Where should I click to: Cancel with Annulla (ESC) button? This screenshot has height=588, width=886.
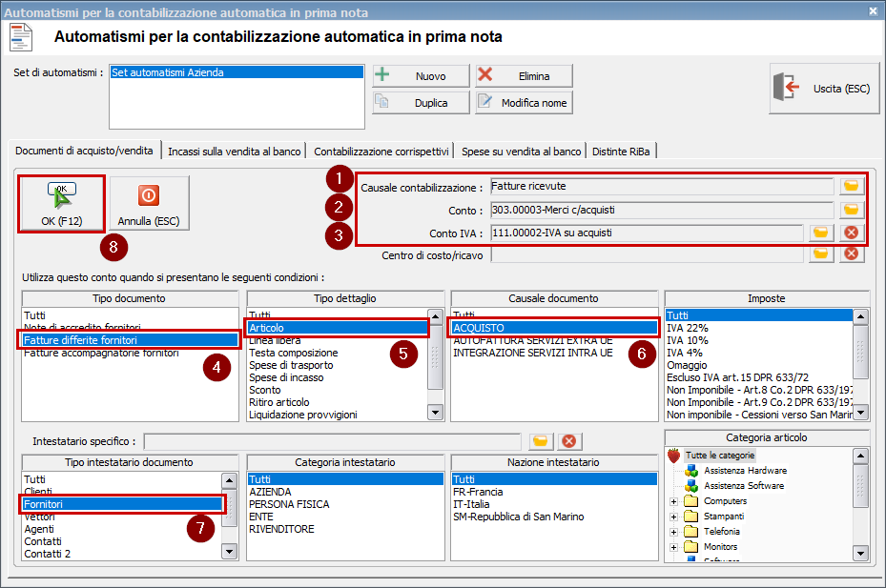(x=149, y=203)
